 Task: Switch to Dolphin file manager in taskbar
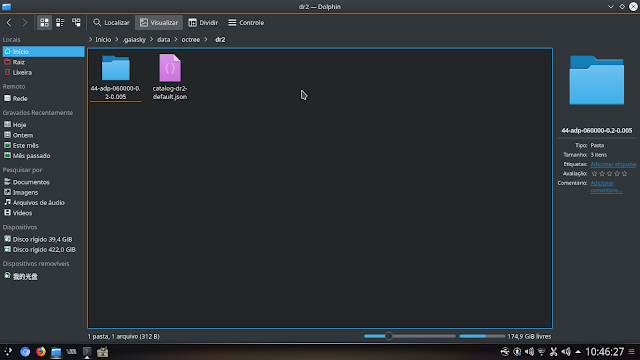tap(56, 351)
